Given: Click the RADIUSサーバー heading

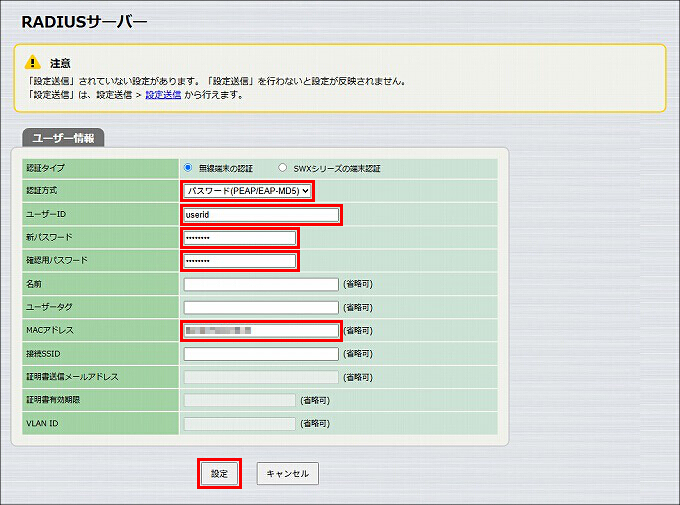Looking at the screenshot, I should point(85,22).
